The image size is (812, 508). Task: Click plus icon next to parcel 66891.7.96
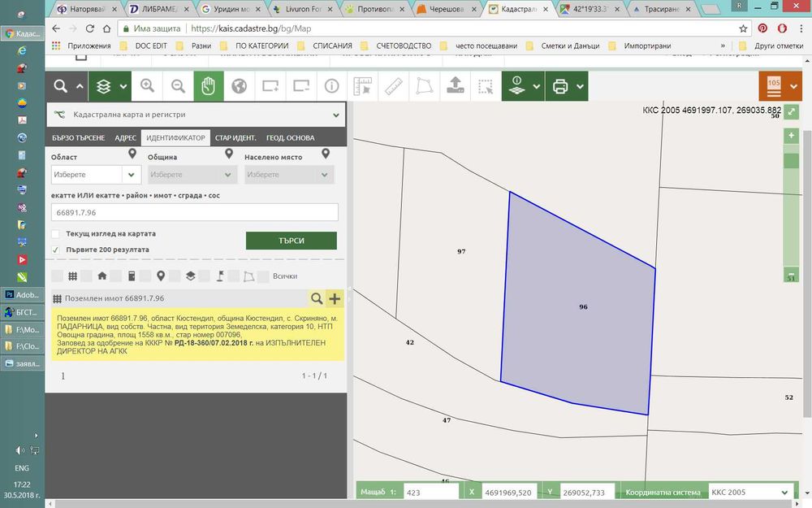click(335, 298)
